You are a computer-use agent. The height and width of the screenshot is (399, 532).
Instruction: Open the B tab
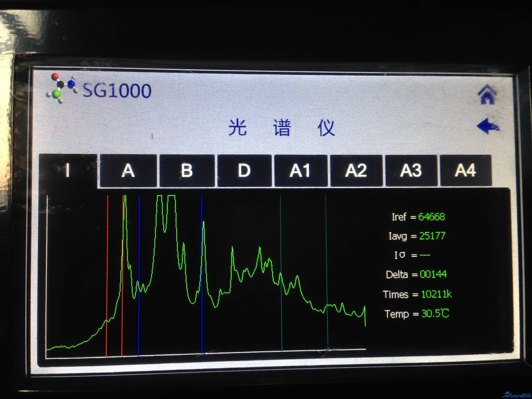(x=187, y=170)
